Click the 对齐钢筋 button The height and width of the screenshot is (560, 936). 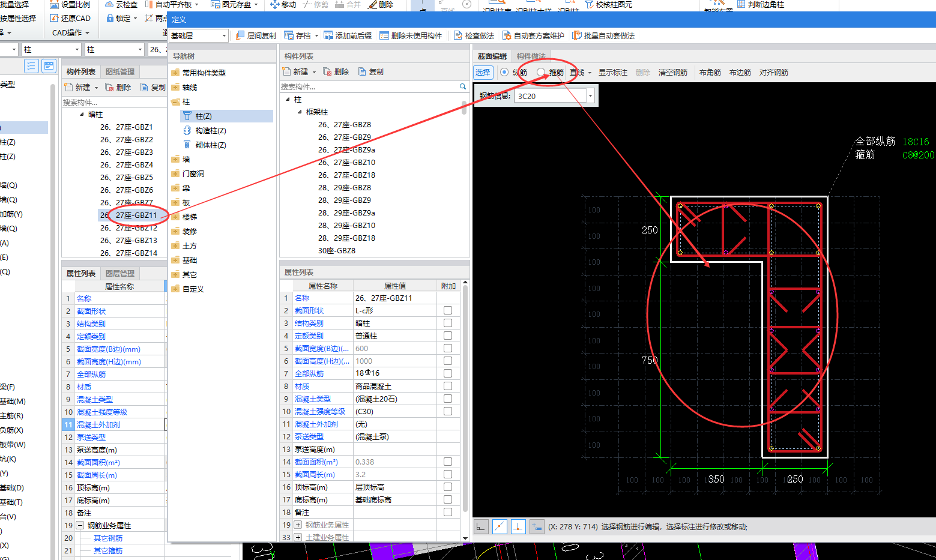coord(774,72)
